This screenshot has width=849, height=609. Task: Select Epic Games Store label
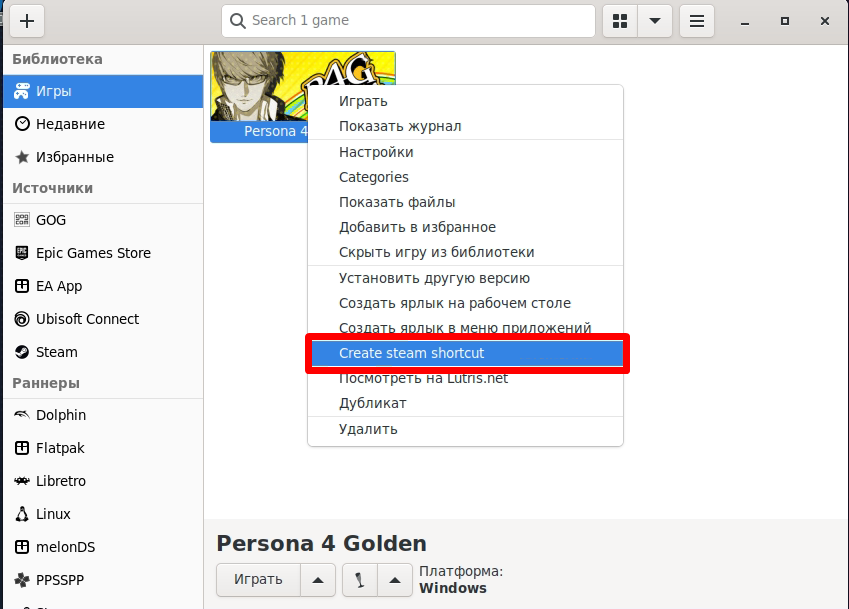click(x=93, y=253)
